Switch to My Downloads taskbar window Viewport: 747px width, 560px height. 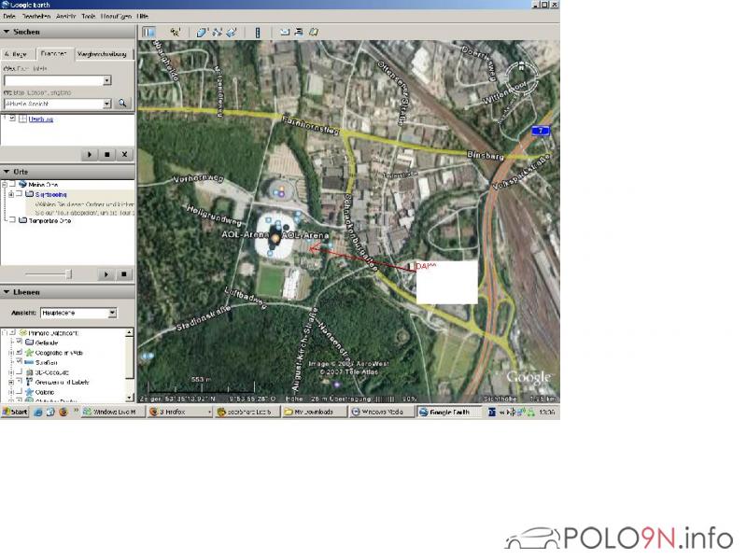(x=314, y=412)
